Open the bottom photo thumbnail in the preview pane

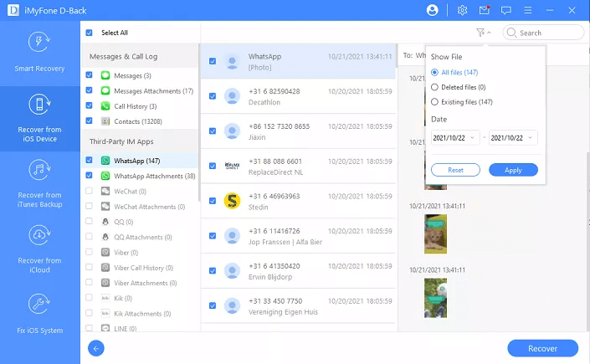(435, 298)
